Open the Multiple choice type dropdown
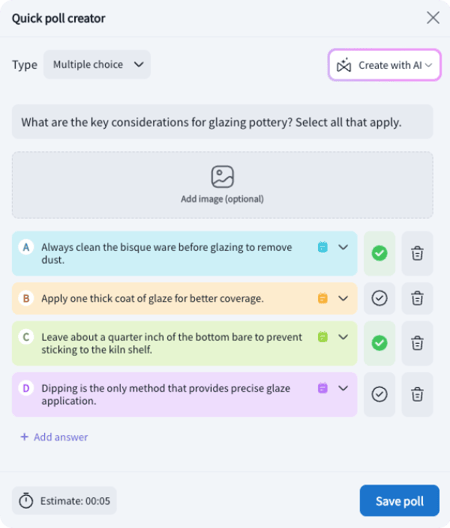450x528 pixels. (97, 64)
